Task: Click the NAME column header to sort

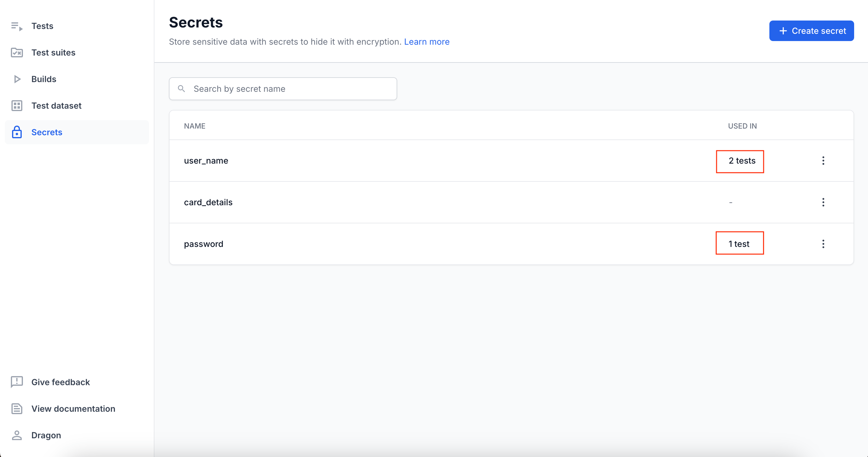Action: [194, 125]
